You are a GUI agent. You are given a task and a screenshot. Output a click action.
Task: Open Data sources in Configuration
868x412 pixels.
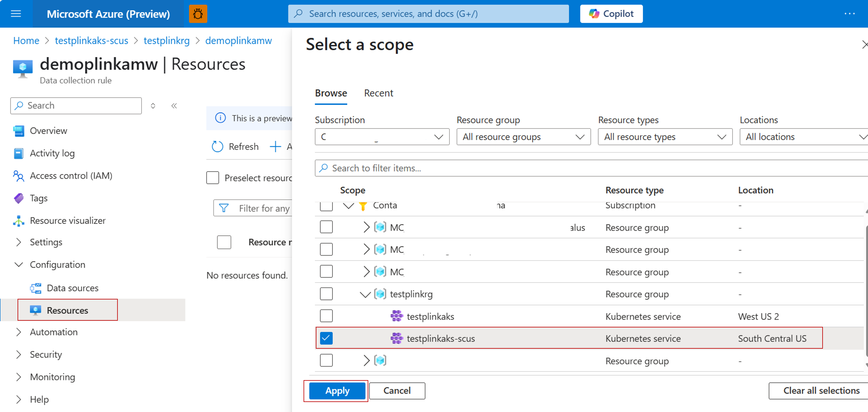tap(72, 288)
